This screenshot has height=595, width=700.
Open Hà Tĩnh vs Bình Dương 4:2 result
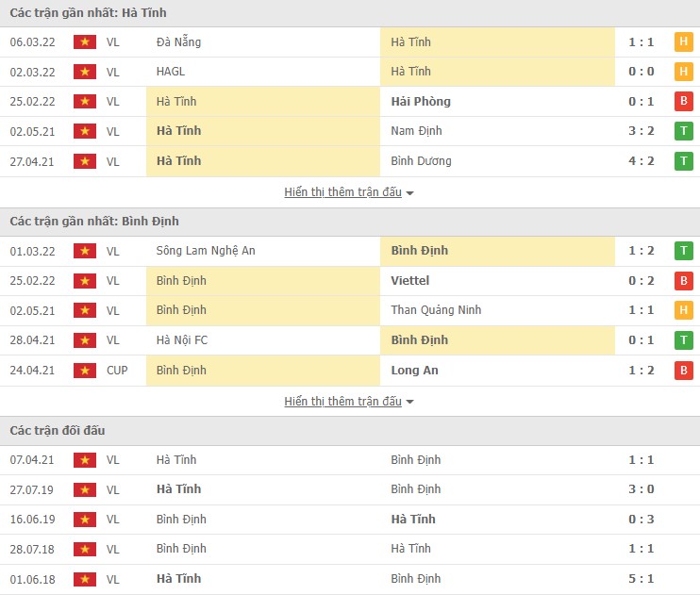pyautogui.click(x=642, y=161)
